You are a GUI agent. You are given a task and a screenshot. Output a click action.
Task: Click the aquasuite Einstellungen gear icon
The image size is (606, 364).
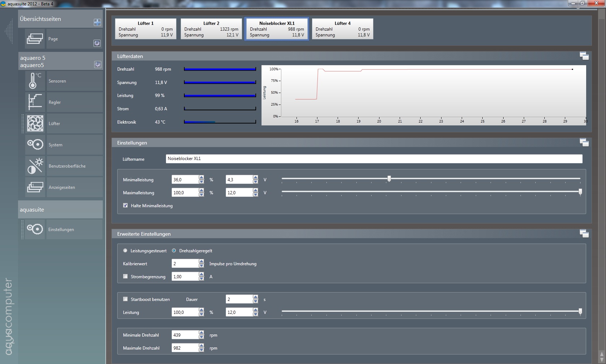pos(35,229)
